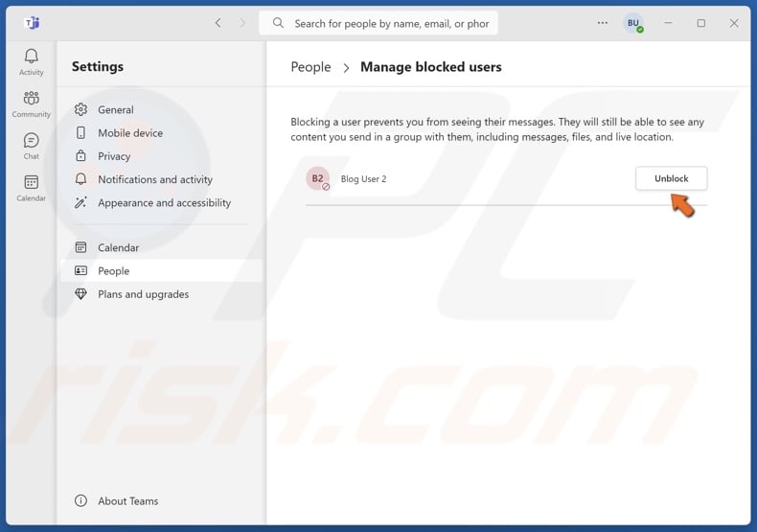
Task: Select General settings
Action: pos(115,110)
